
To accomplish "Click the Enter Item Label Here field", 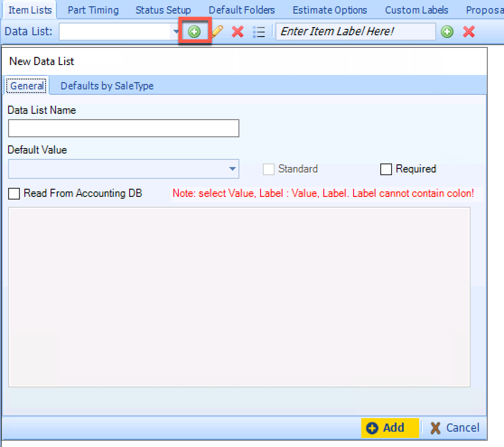I will 356,32.
